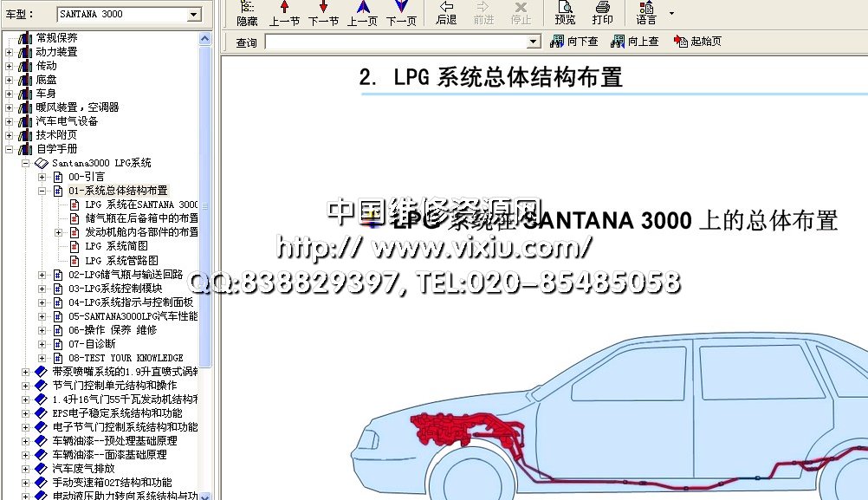
Task: Open the 查询 search history dropdown arrow
Action: 534,42
